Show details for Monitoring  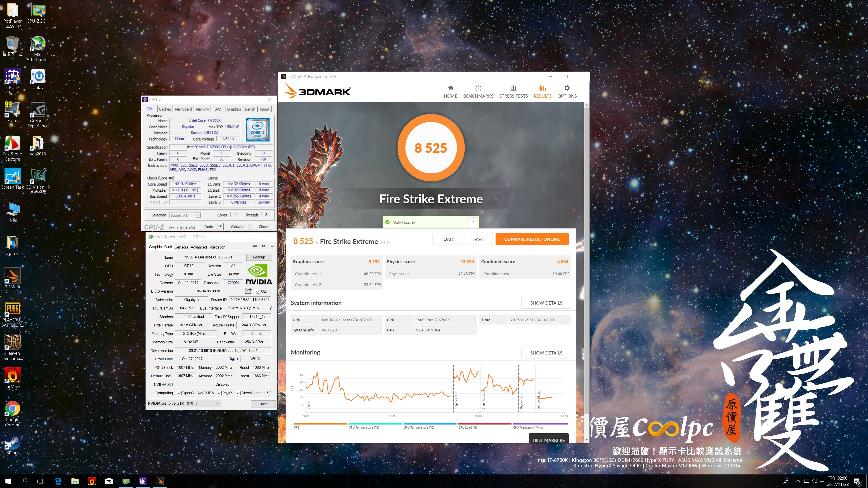click(x=546, y=353)
